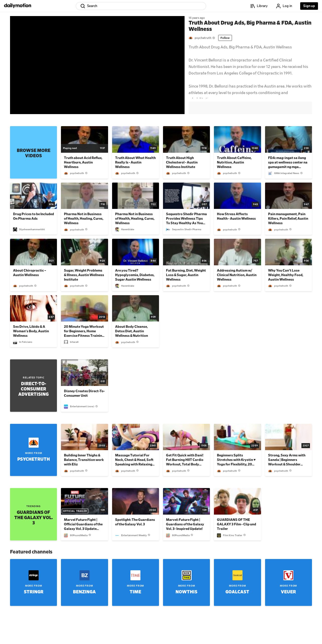Open the NowThis channel logo
The height and width of the screenshot is (644, 322).
pos(186,575)
